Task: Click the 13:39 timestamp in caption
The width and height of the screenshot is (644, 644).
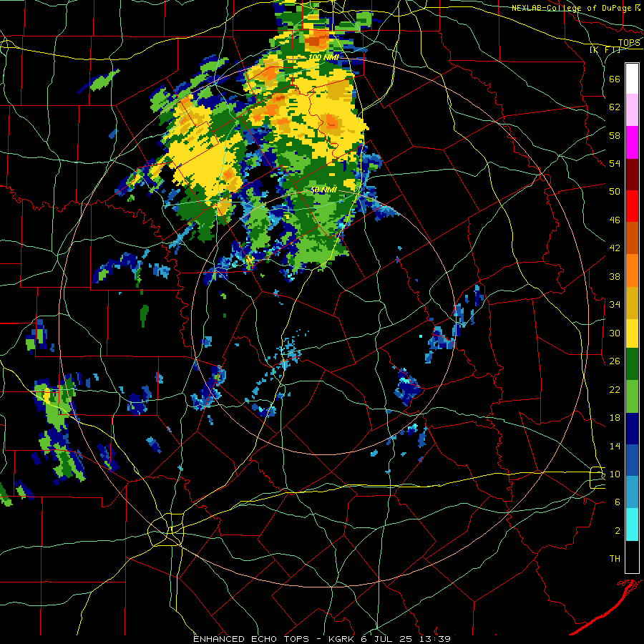Action: (435, 639)
